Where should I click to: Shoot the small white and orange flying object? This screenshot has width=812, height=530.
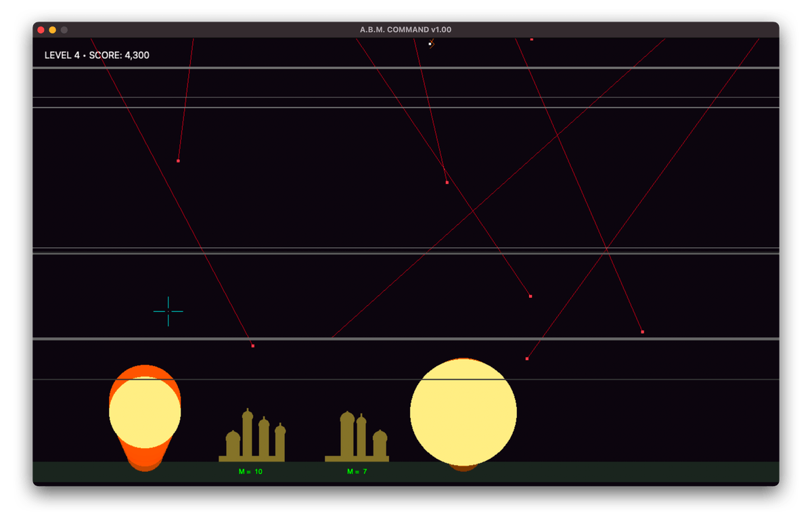pos(430,43)
